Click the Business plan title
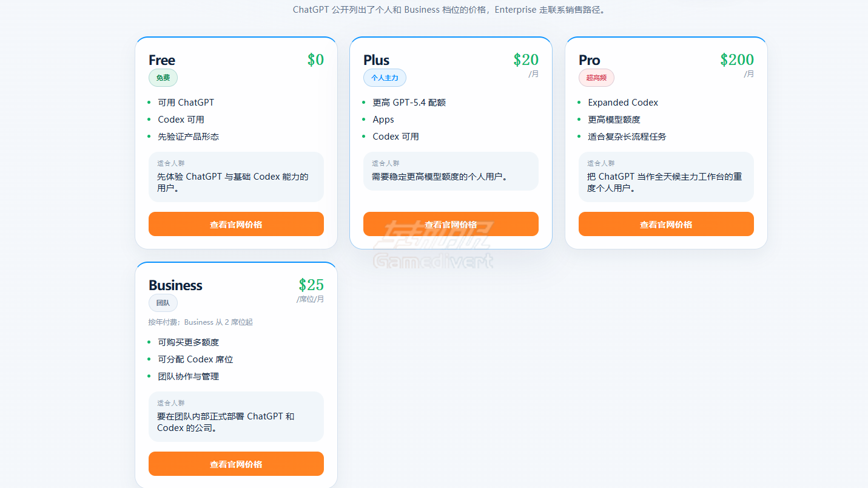The height and width of the screenshot is (488, 868). click(x=175, y=285)
